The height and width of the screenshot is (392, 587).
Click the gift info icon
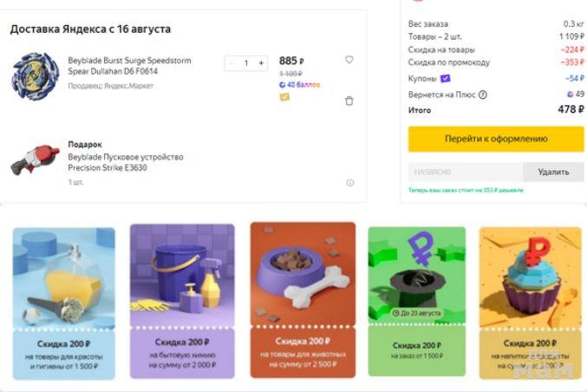pos(350,183)
